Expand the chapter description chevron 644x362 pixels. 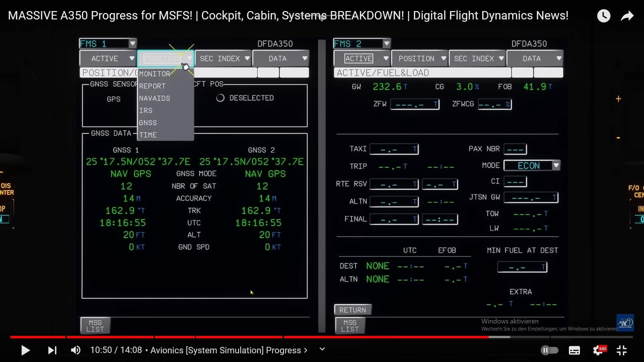point(322,349)
